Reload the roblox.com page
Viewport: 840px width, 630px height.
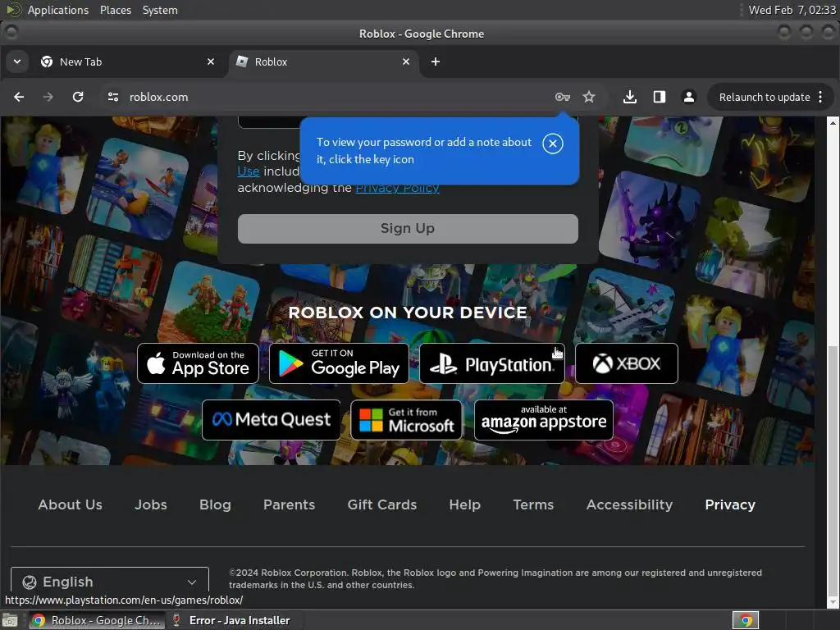pos(78,97)
